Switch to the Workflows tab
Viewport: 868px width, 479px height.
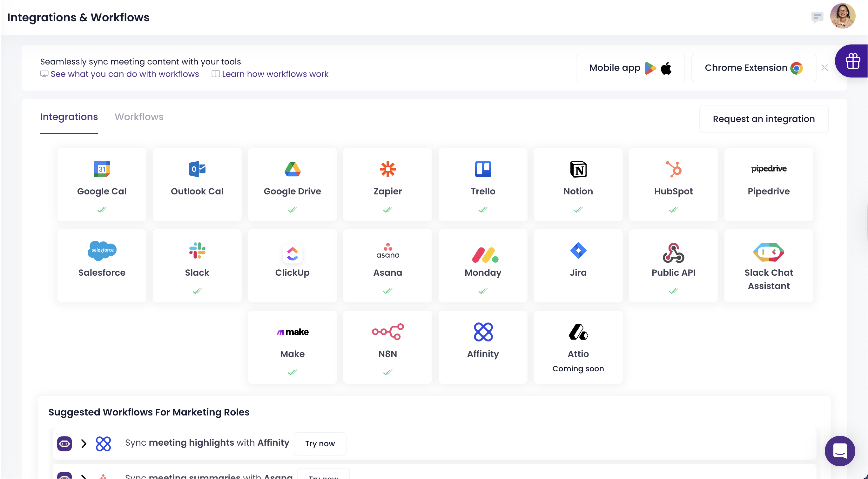[x=139, y=117]
